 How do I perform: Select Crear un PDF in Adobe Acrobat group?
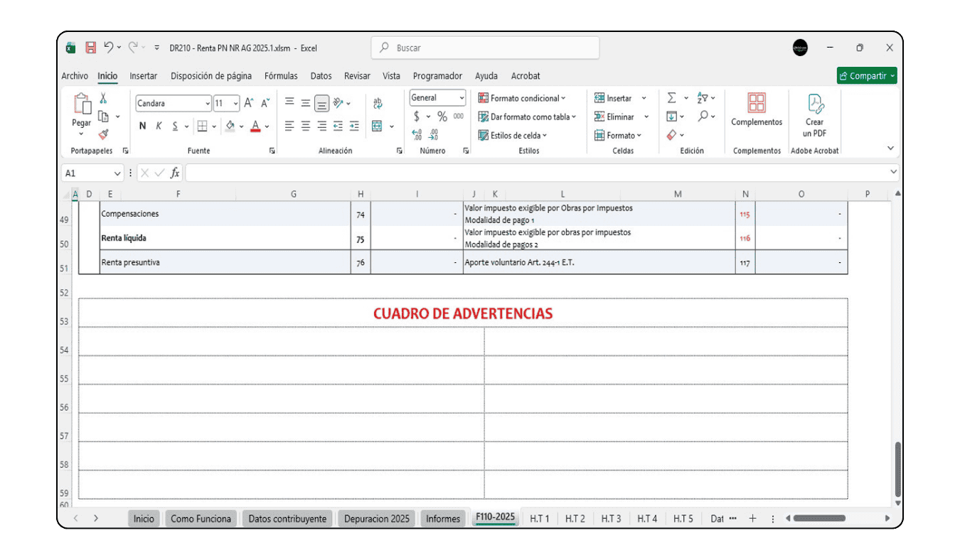point(814,114)
